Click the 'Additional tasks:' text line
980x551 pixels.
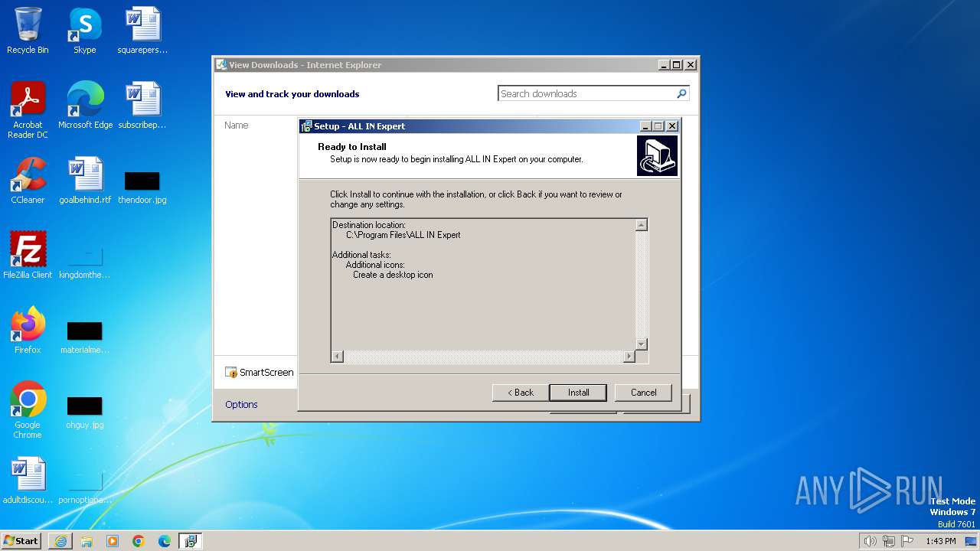pos(361,255)
